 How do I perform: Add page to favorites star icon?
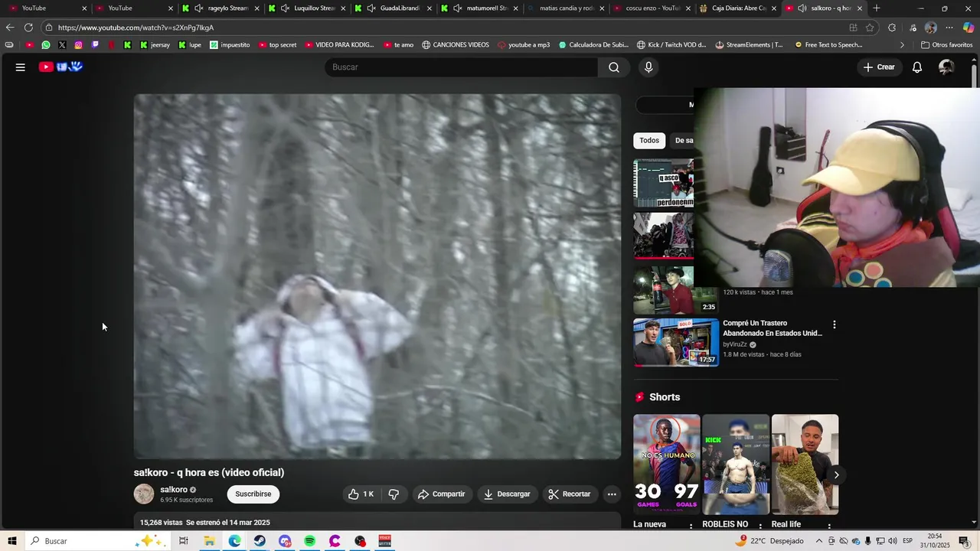pos(870,28)
